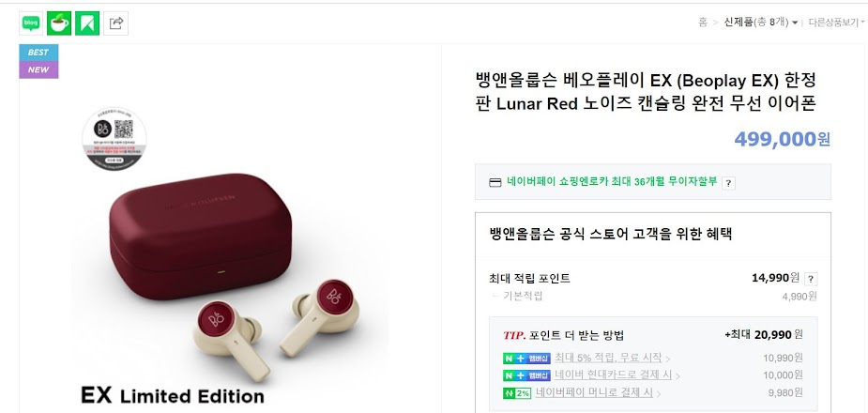Image resolution: width=868 pixels, height=413 pixels.
Task: Share via Naver Cafe cup icon
Action: pos(59,23)
